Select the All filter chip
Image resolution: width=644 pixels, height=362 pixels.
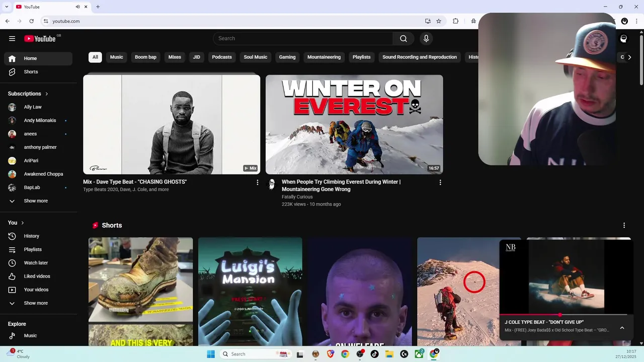coord(95,57)
